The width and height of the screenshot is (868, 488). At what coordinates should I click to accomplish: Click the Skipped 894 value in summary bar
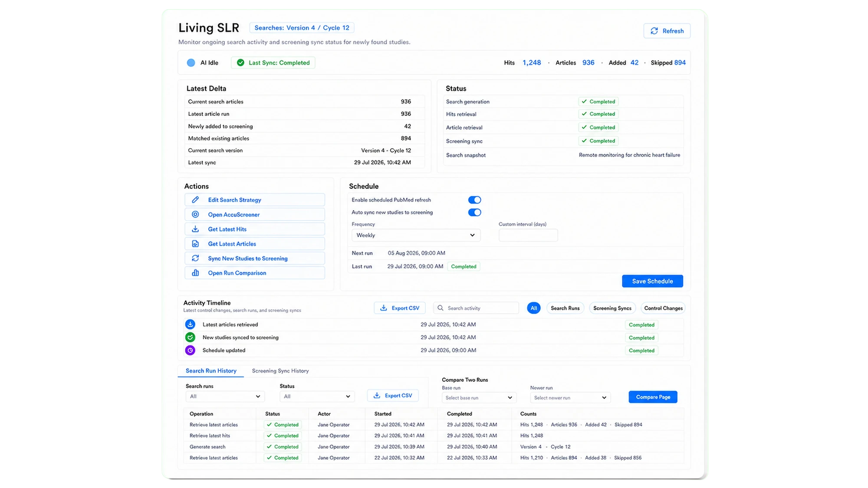click(680, 62)
